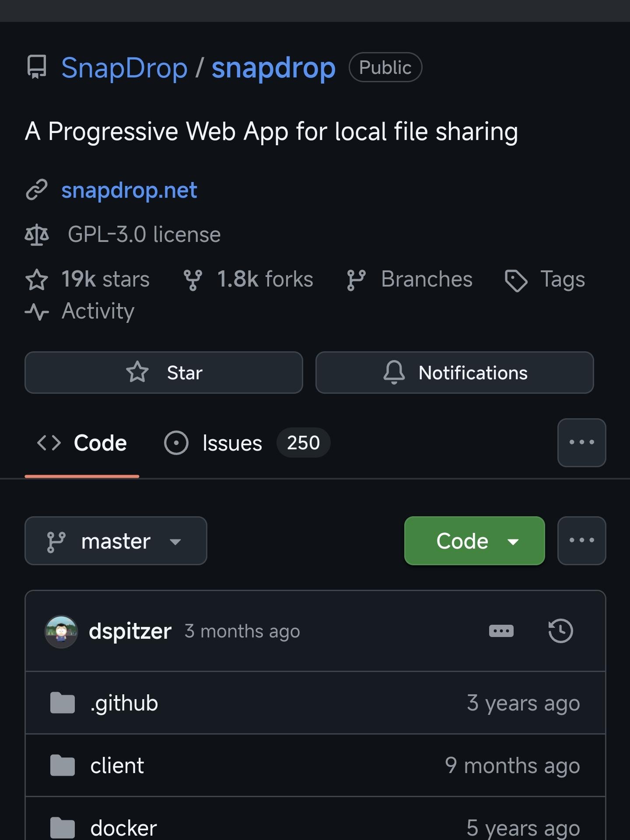Image resolution: width=630 pixels, height=840 pixels.
Task: Open the .github folder
Action: [124, 703]
